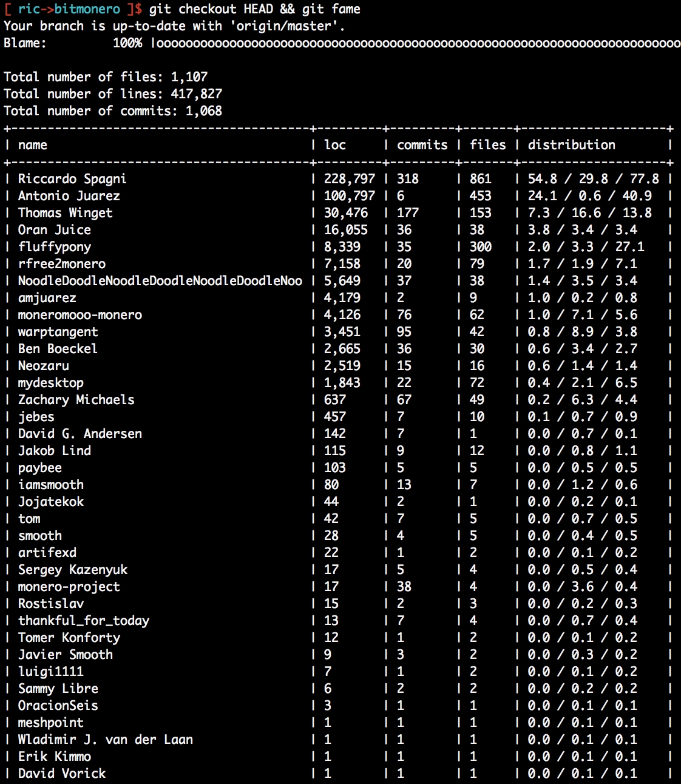Screen dimensions: 681x784
Task: Click the Blame 100% progress bar
Action: pyautogui.click(x=416, y=43)
